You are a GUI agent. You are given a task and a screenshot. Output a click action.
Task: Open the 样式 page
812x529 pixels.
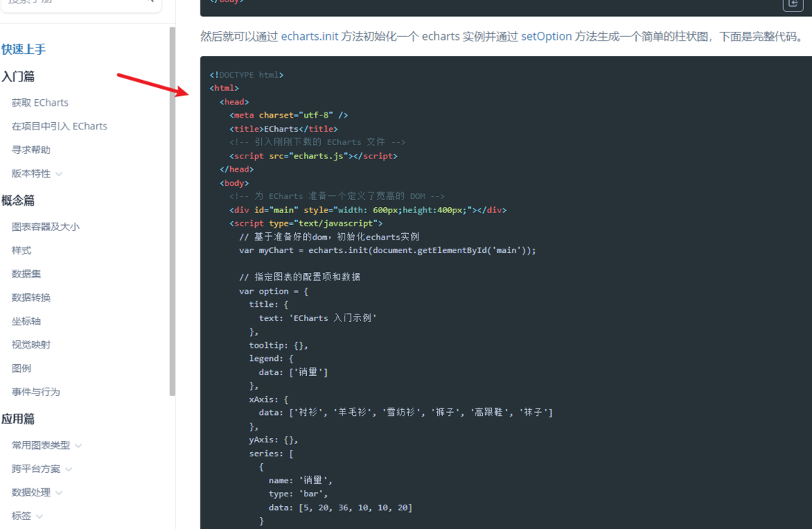(21, 250)
